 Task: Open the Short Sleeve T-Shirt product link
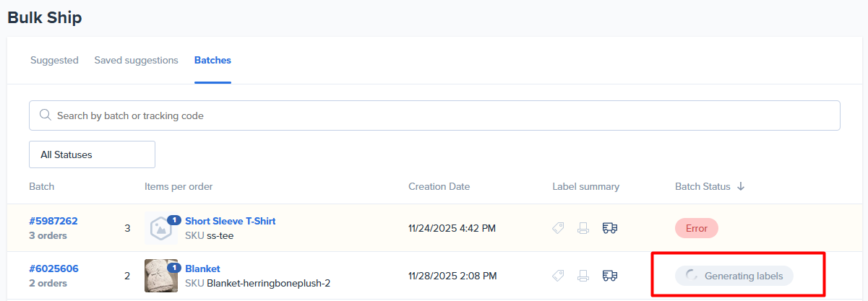coord(230,221)
